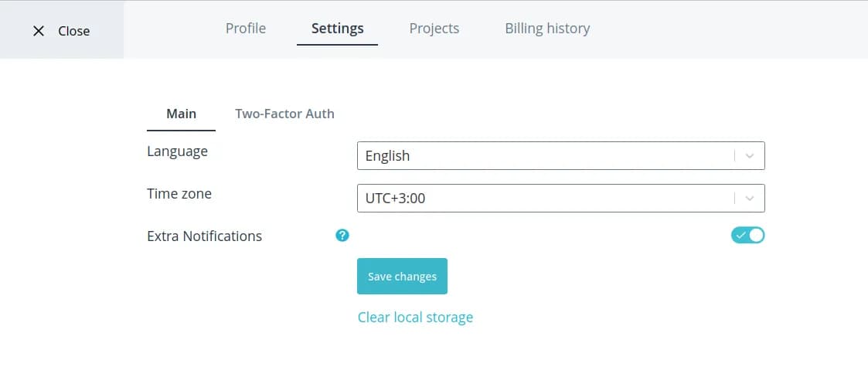Click the Close text label
This screenshot has width=868, height=367.
(74, 31)
